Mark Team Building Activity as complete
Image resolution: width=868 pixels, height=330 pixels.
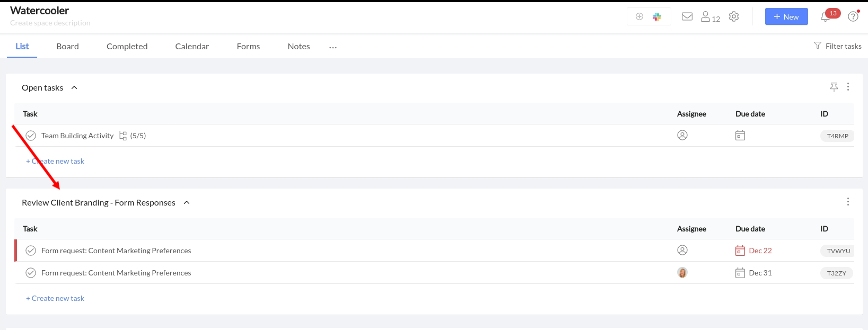click(31, 136)
